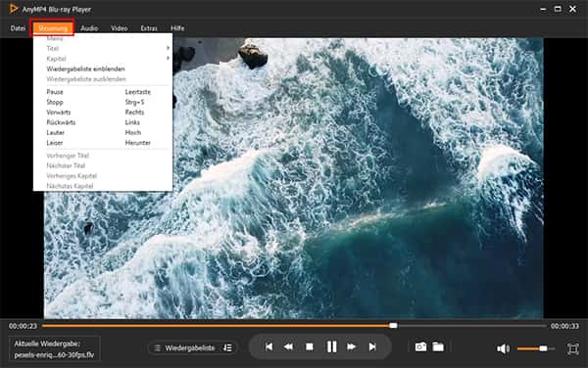Click the Vorheriger Titel menu entry
This screenshot has height=368, width=588.
click(68, 156)
